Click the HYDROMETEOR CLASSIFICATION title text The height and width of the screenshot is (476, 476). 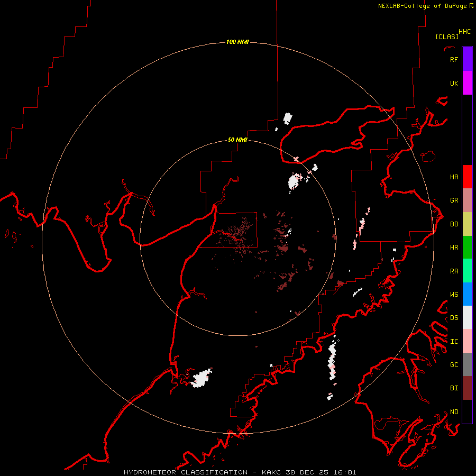186,472
